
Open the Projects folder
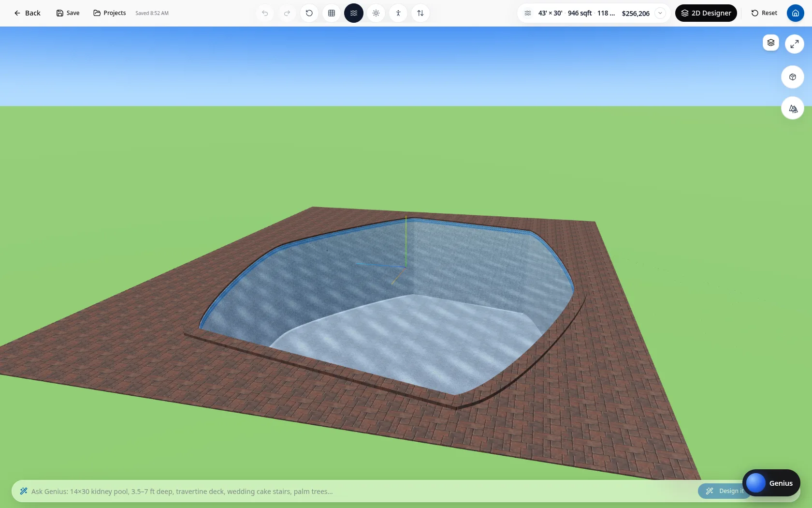click(x=110, y=13)
